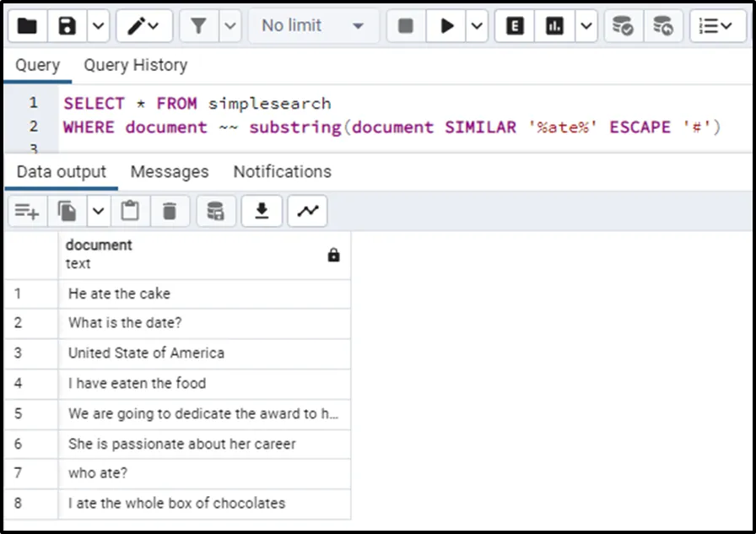
Task: Click the Execute query play button
Action: coord(446,26)
